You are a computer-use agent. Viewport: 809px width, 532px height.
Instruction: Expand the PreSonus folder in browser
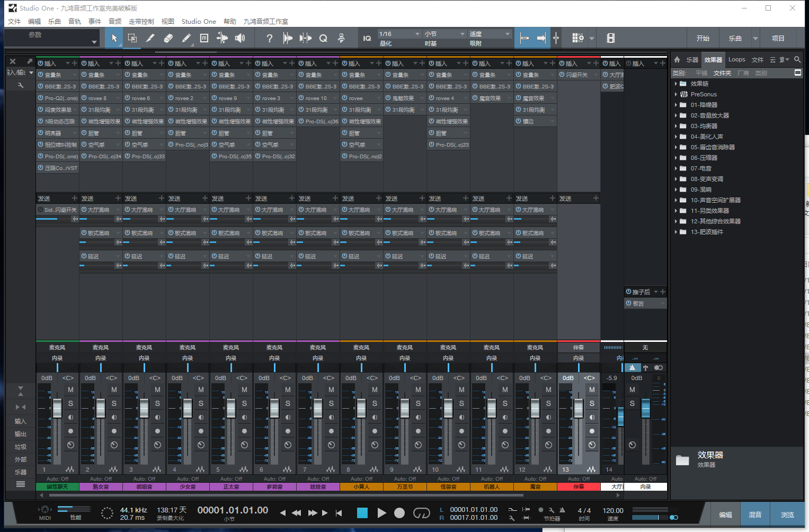click(676, 94)
